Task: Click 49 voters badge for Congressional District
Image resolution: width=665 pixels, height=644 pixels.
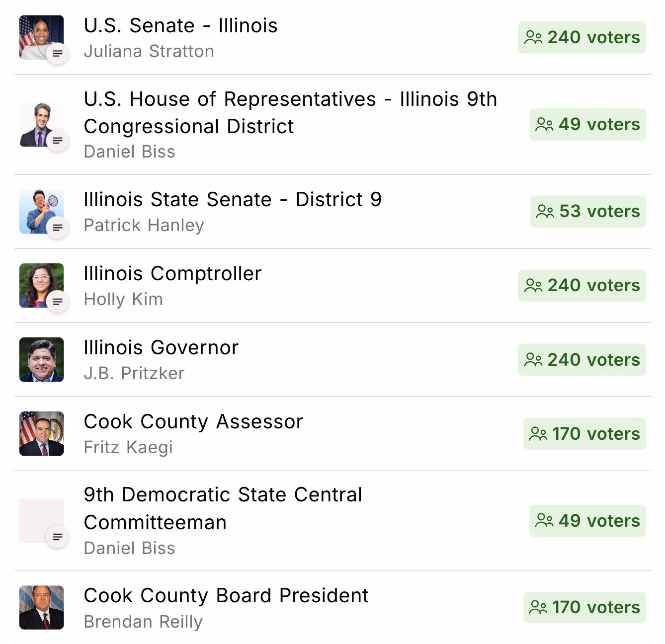Action: point(587,124)
